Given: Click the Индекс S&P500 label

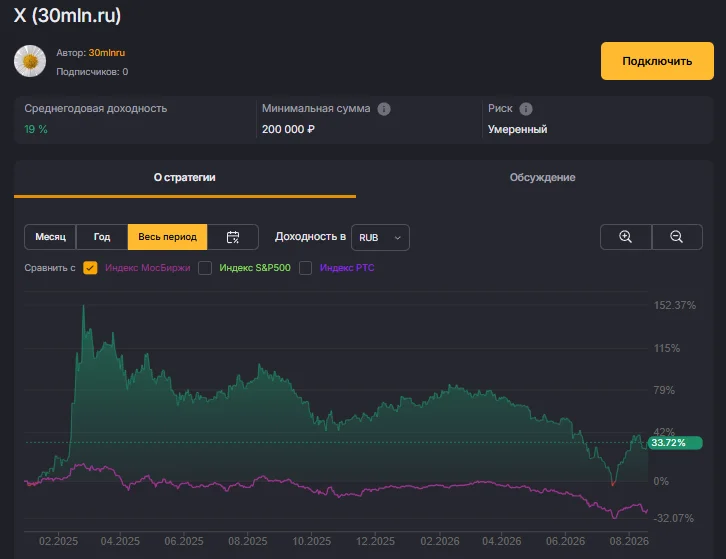Looking at the screenshot, I should click(255, 268).
